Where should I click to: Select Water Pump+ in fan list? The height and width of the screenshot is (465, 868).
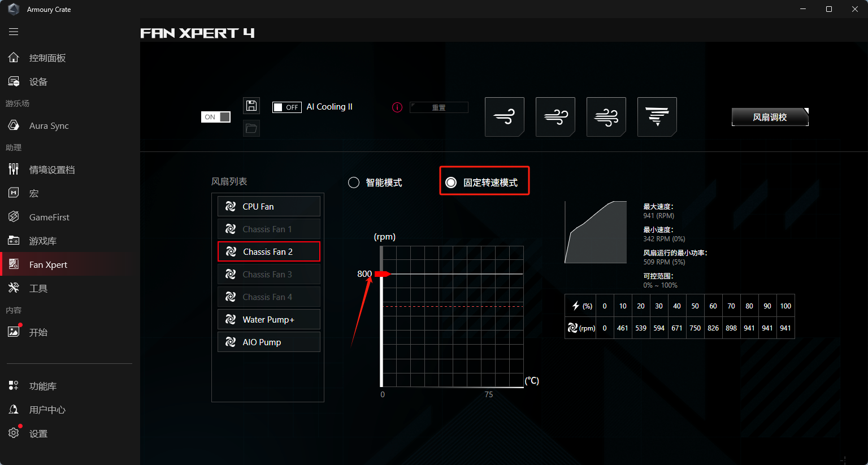tap(269, 319)
